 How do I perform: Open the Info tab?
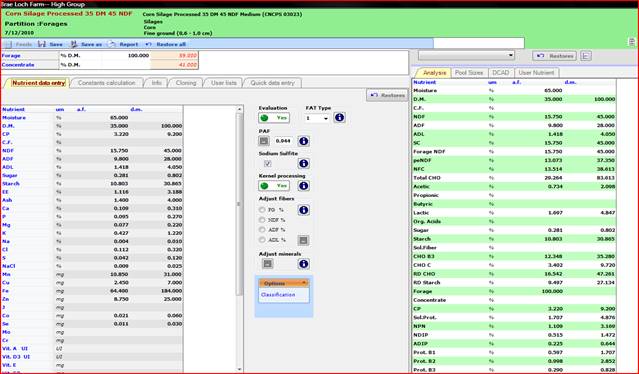pyautogui.click(x=157, y=83)
